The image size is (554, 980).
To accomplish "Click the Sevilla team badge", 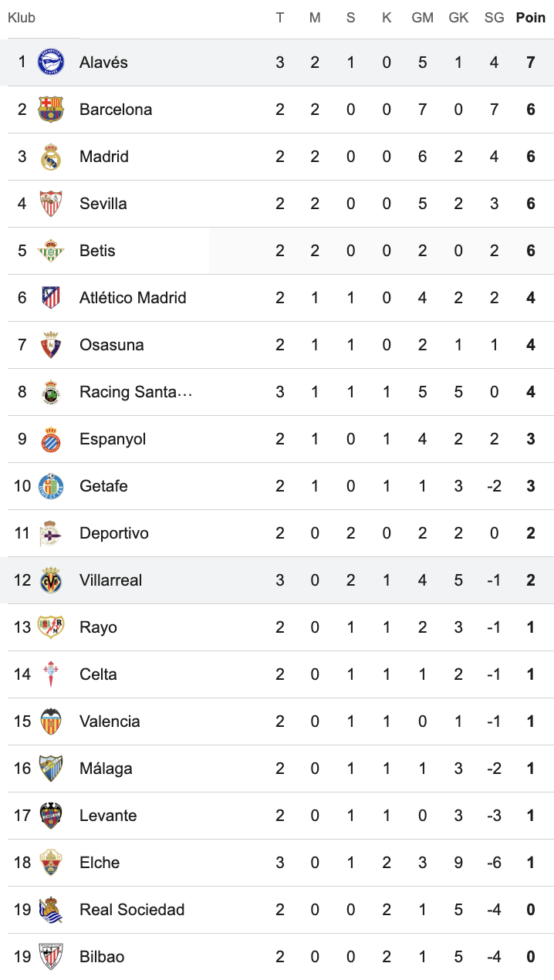I will tap(51, 204).
